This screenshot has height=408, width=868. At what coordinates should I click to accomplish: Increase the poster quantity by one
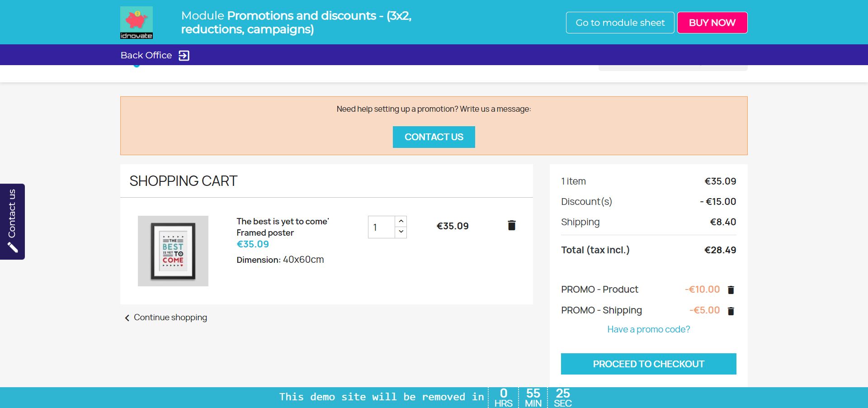pos(401,221)
